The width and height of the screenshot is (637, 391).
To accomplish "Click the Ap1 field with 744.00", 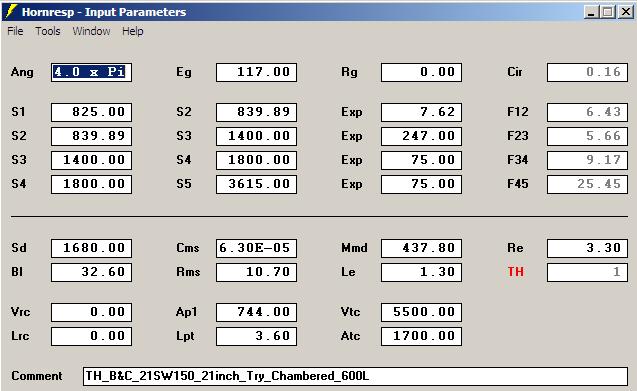I will pyautogui.click(x=256, y=313).
